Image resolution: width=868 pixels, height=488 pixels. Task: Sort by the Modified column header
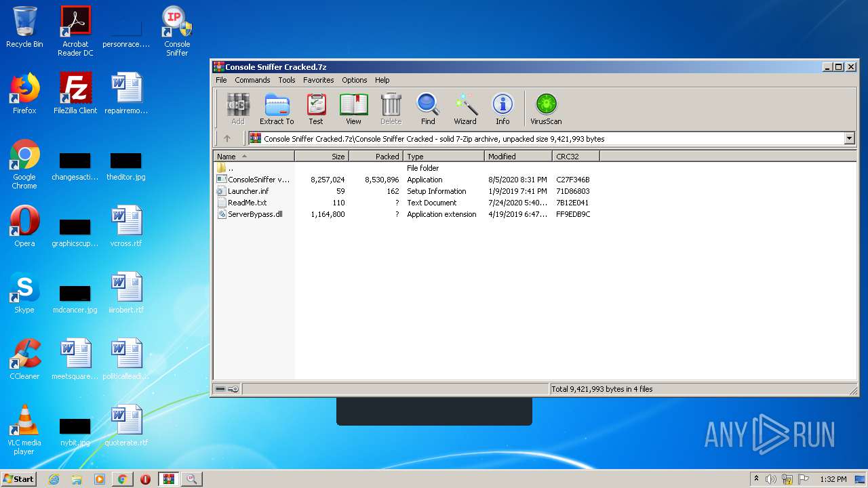(x=519, y=156)
